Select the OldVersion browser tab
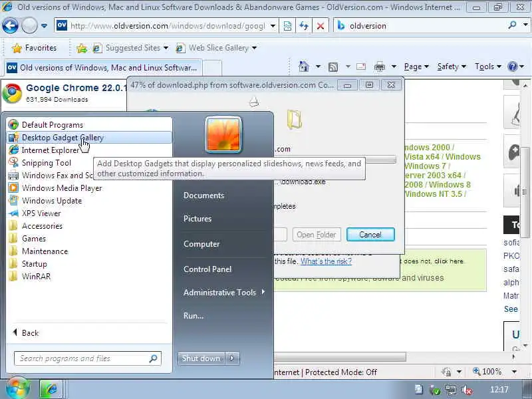This screenshot has width=532, height=399. pyautogui.click(x=103, y=68)
